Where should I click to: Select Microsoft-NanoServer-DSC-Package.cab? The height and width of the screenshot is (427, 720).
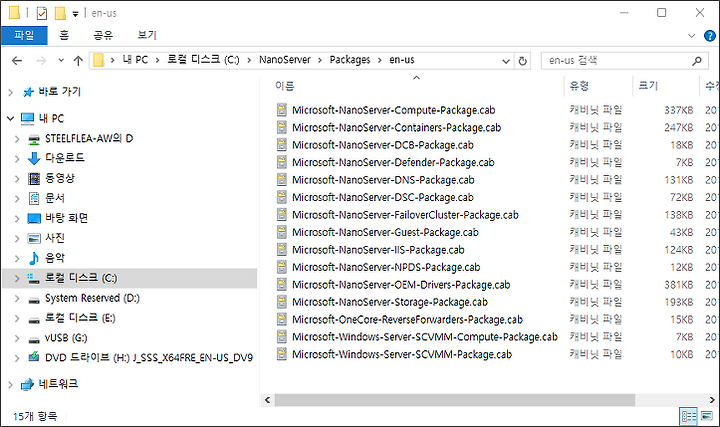pyautogui.click(x=382, y=197)
